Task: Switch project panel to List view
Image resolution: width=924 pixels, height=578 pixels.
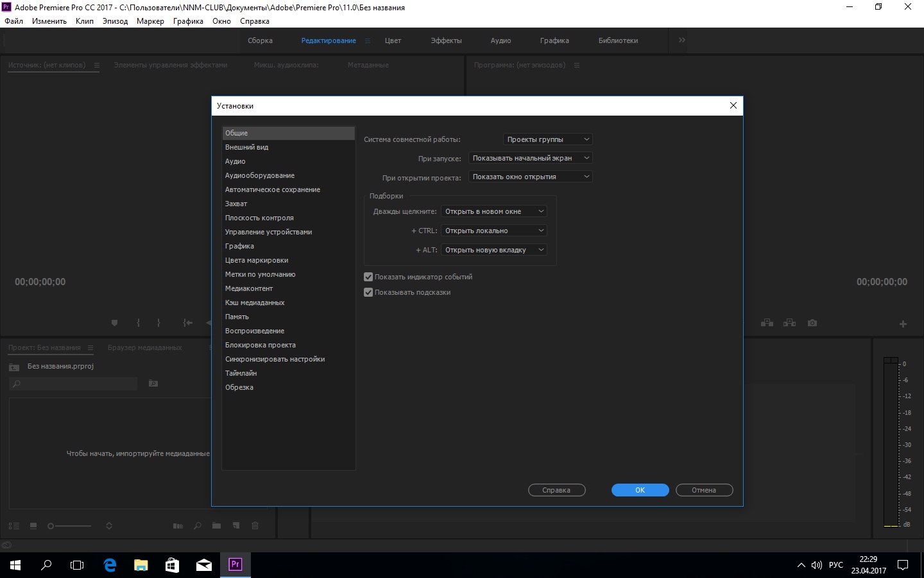Action: (13, 526)
